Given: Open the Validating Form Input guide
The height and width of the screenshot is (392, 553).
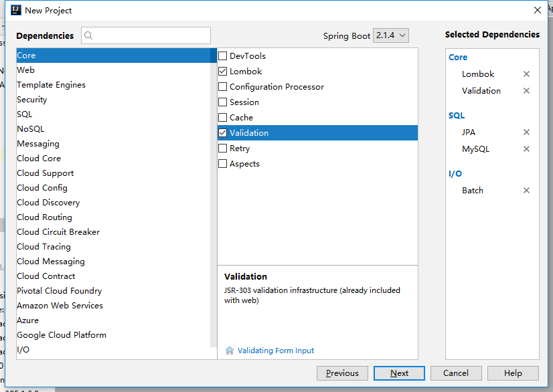Looking at the screenshot, I should pyautogui.click(x=275, y=351).
